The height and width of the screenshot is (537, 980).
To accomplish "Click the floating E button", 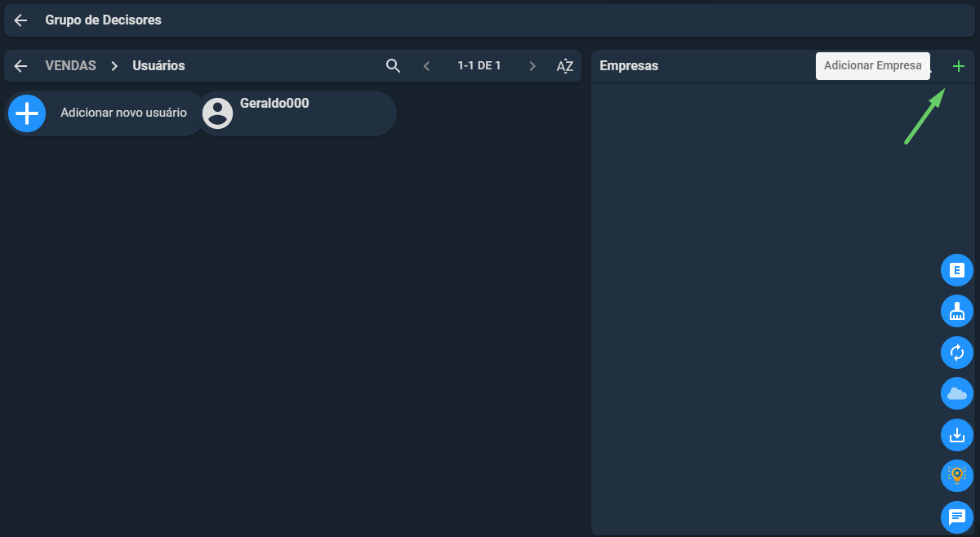I will (x=957, y=270).
